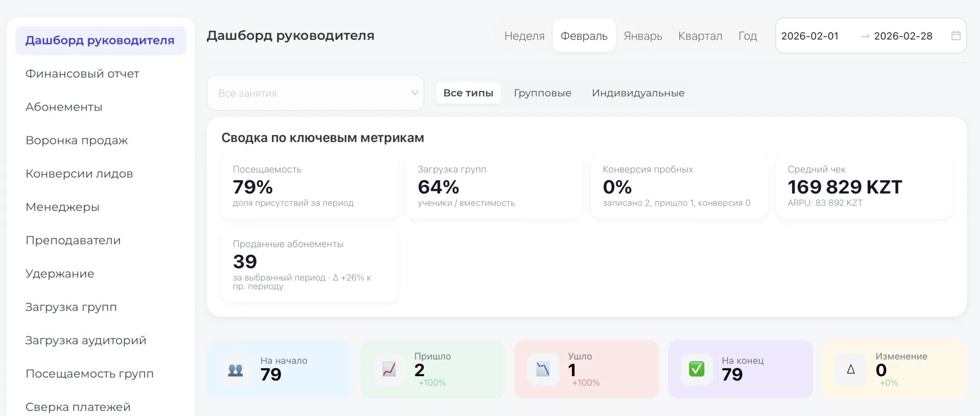Click the 79 value on 'На начало' card
This screenshot has width=980, height=416.
point(271,375)
